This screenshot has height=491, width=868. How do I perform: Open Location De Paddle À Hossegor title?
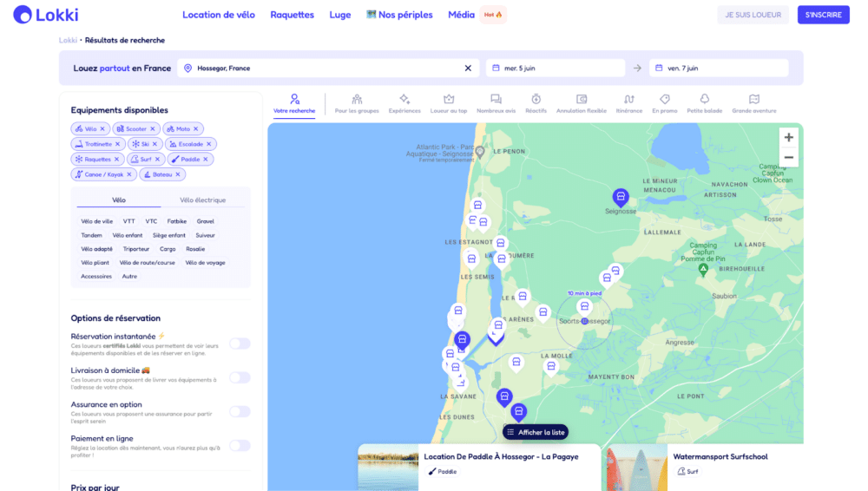pos(501,456)
